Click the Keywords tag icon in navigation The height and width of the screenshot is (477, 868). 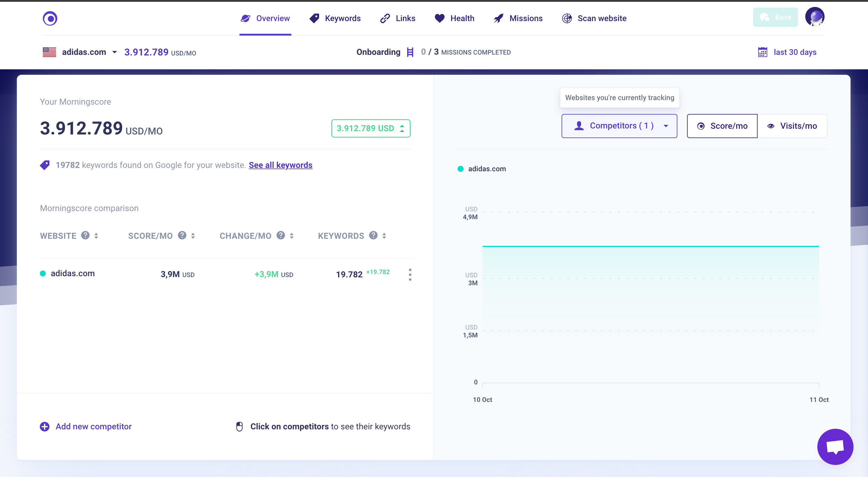314,18
